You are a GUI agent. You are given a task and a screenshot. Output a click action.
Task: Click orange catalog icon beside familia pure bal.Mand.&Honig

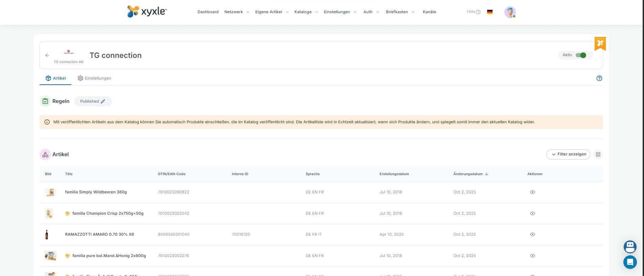coord(67,256)
